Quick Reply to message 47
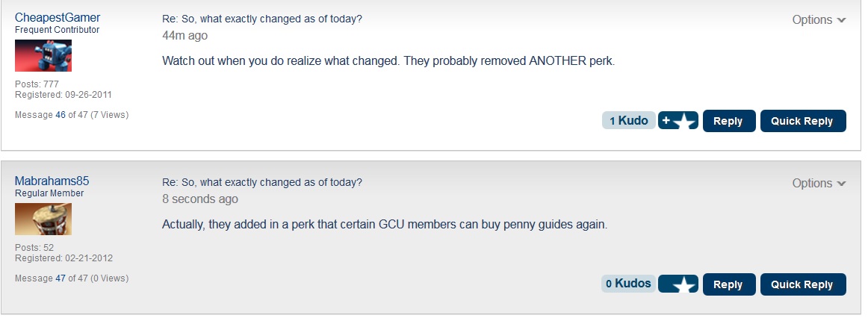Viewport: 868px width, 318px height. 803,284
